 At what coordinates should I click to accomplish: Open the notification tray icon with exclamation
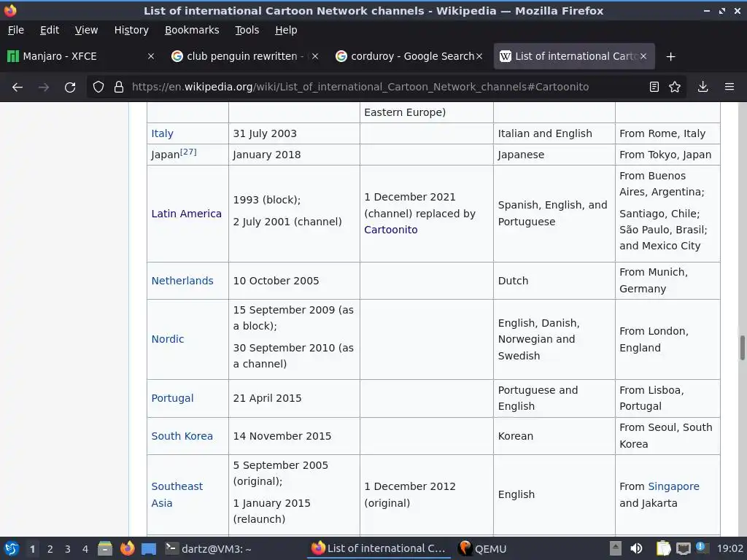pos(701,547)
